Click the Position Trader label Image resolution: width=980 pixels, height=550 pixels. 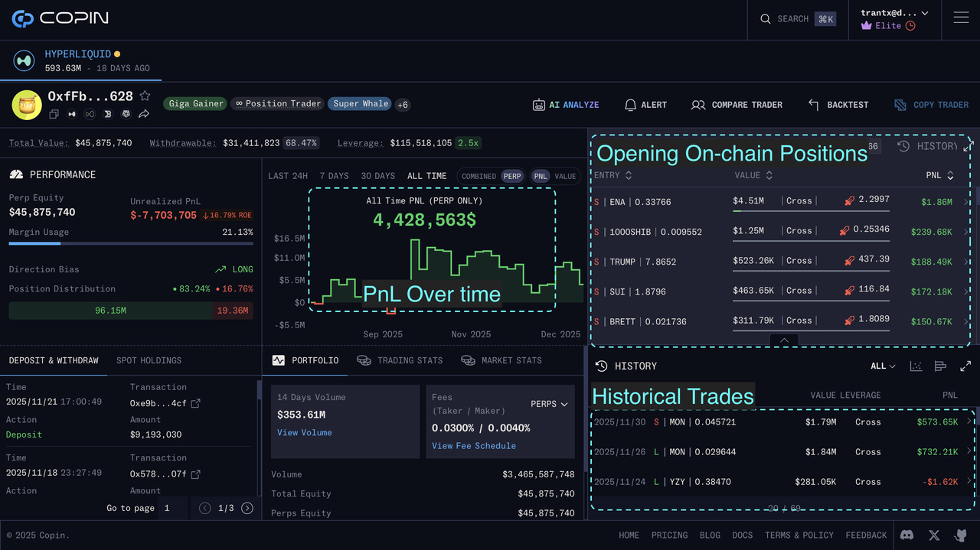278,104
